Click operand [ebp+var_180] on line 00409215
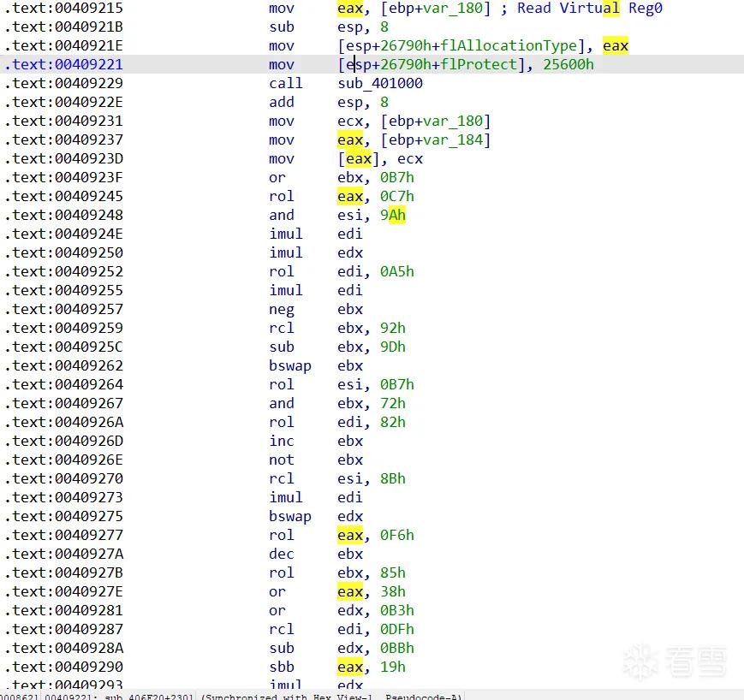Image resolution: width=744 pixels, height=700 pixels. pos(436,8)
